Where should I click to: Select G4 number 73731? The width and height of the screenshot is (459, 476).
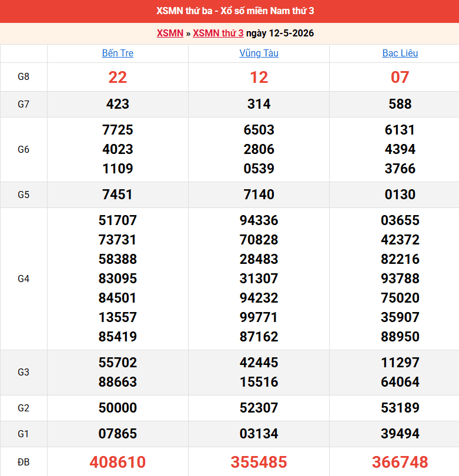pos(118,240)
